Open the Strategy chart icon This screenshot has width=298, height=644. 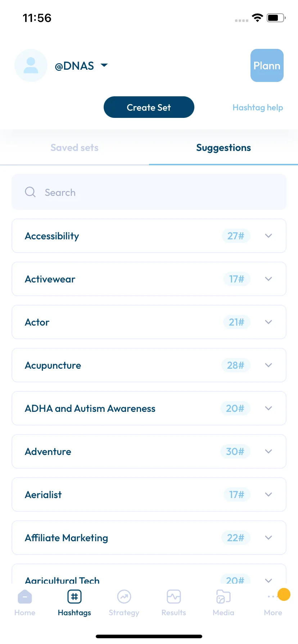(x=124, y=597)
